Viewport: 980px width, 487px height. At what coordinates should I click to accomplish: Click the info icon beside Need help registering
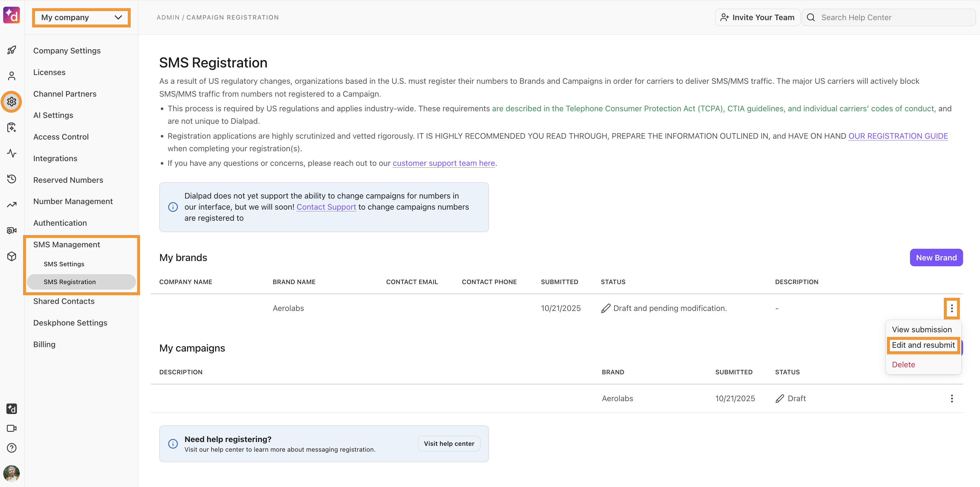(x=173, y=443)
